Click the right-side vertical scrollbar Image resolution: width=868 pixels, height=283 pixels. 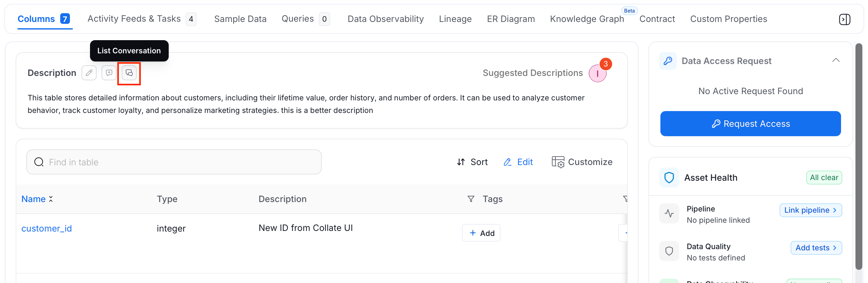pyautogui.click(x=859, y=157)
